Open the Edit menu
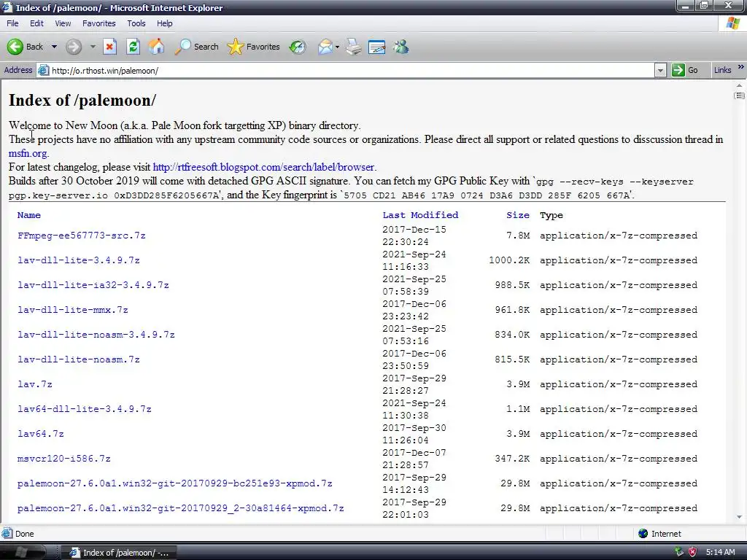 click(x=36, y=23)
